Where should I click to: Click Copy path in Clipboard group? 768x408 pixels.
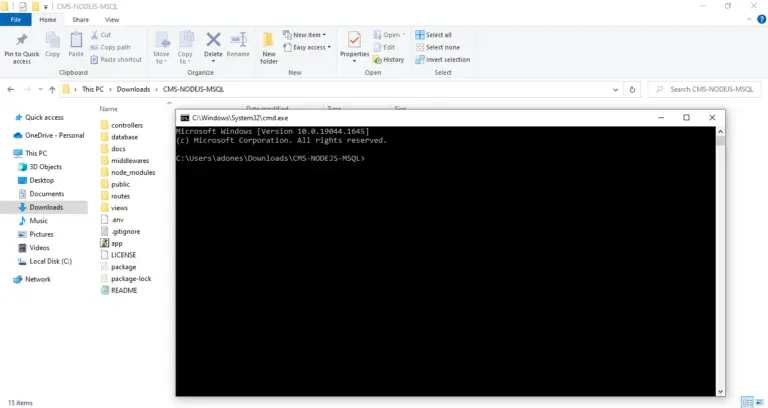point(111,47)
